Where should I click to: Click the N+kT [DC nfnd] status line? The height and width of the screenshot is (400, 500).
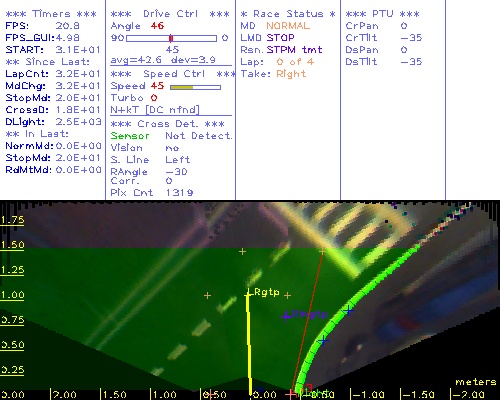pos(155,110)
